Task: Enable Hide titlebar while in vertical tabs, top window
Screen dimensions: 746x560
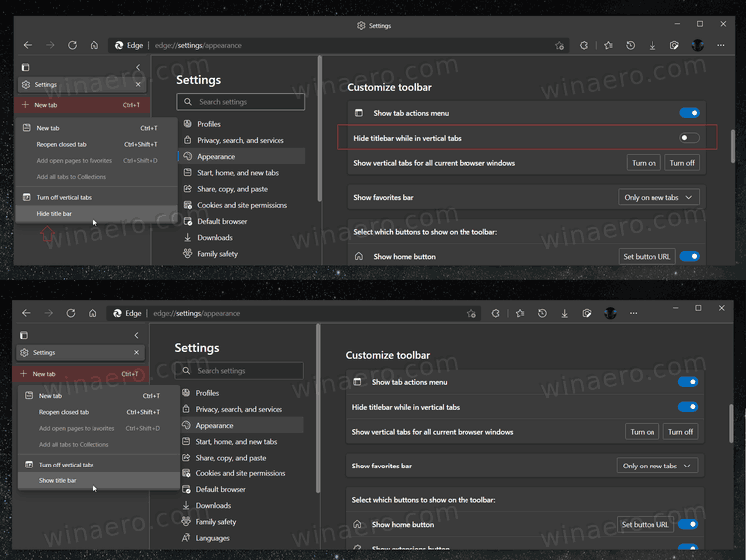Action: tap(689, 138)
